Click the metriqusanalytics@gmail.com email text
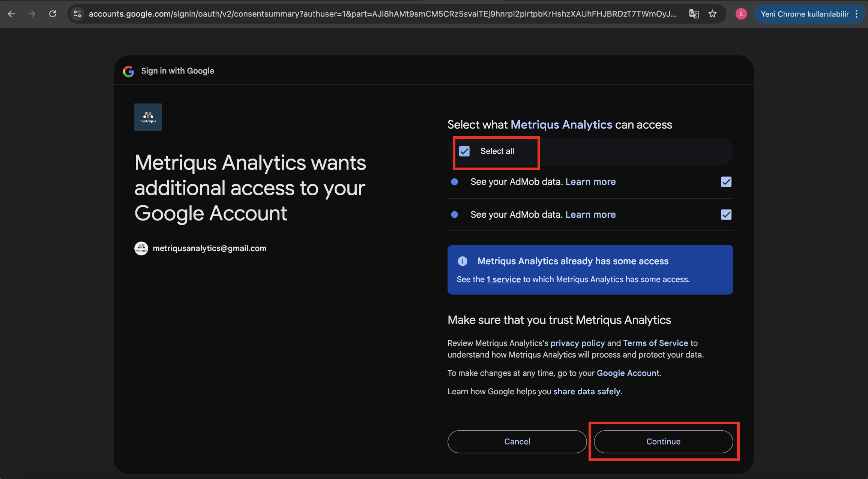The width and height of the screenshot is (868, 479). (x=210, y=248)
